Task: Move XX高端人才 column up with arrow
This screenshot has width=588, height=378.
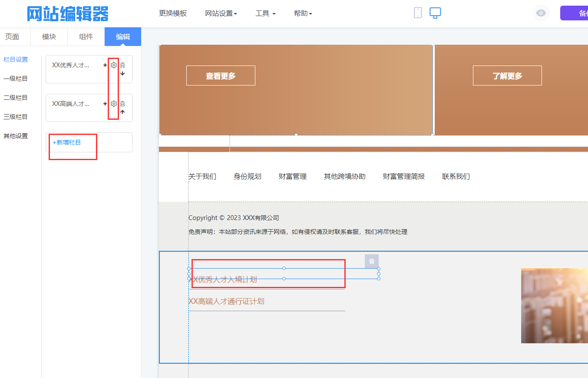Action: tap(122, 112)
